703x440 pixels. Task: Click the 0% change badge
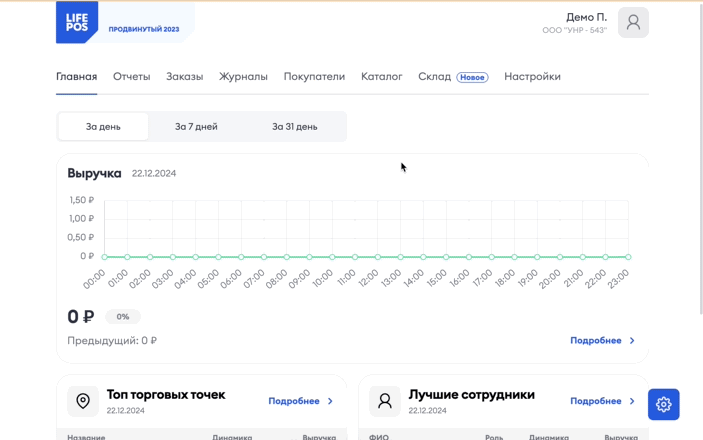click(x=123, y=317)
